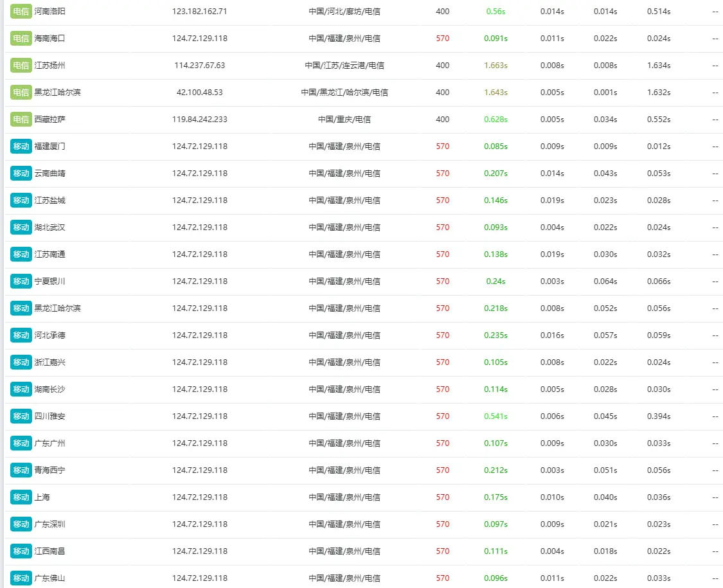Image resolution: width=723 pixels, height=588 pixels.
Task: Click the 移动 badge beside 广东佛山
Action: click(x=21, y=578)
